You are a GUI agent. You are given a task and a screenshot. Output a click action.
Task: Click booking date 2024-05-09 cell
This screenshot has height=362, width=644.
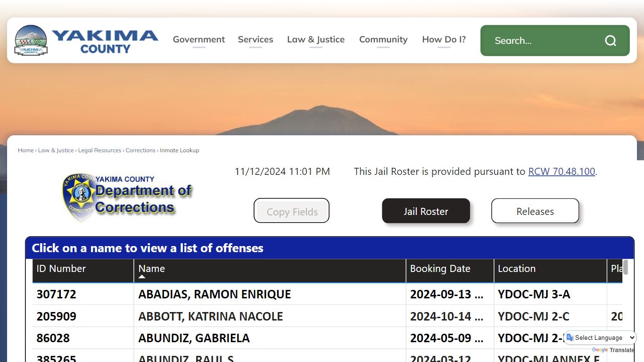(450, 338)
